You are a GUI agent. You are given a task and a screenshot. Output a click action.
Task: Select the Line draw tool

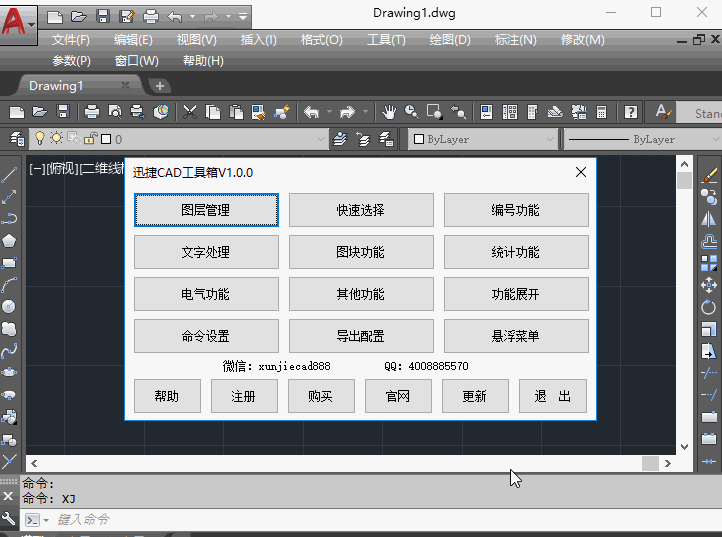click(x=9, y=174)
